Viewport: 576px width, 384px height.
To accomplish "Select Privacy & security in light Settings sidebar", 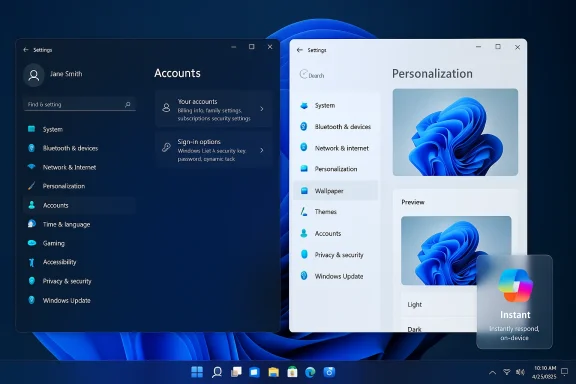I will [x=336, y=255].
